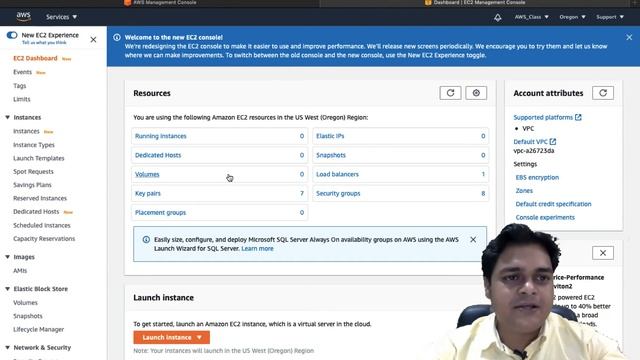Screen dimensions: 640x360
Task: Click Volumes resource link
Action: coord(147,174)
